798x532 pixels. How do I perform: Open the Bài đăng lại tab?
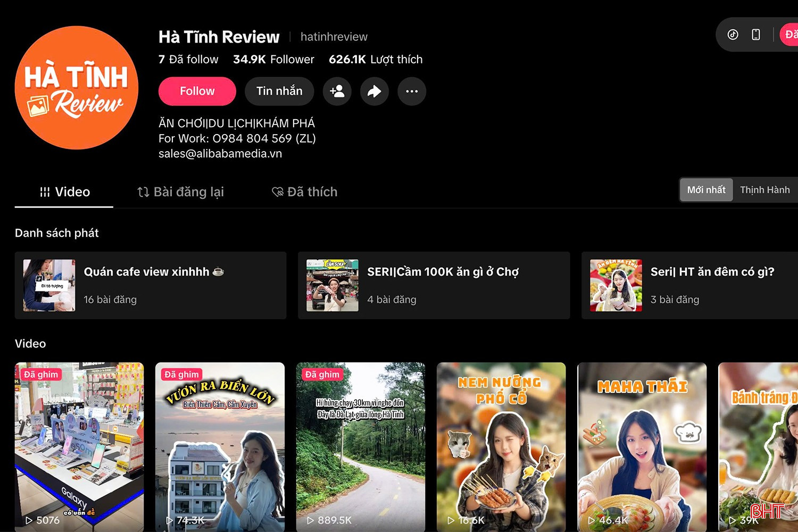tap(180, 192)
